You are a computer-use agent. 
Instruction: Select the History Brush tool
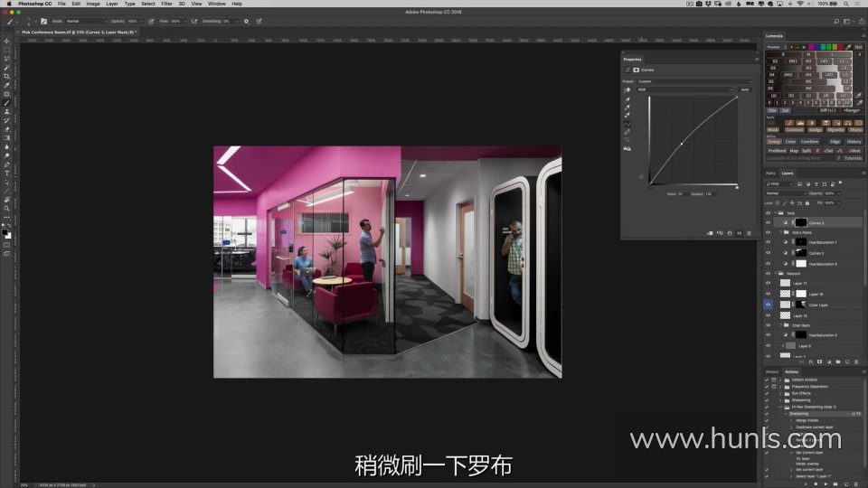pyautogui.click(x=6, y=120)
